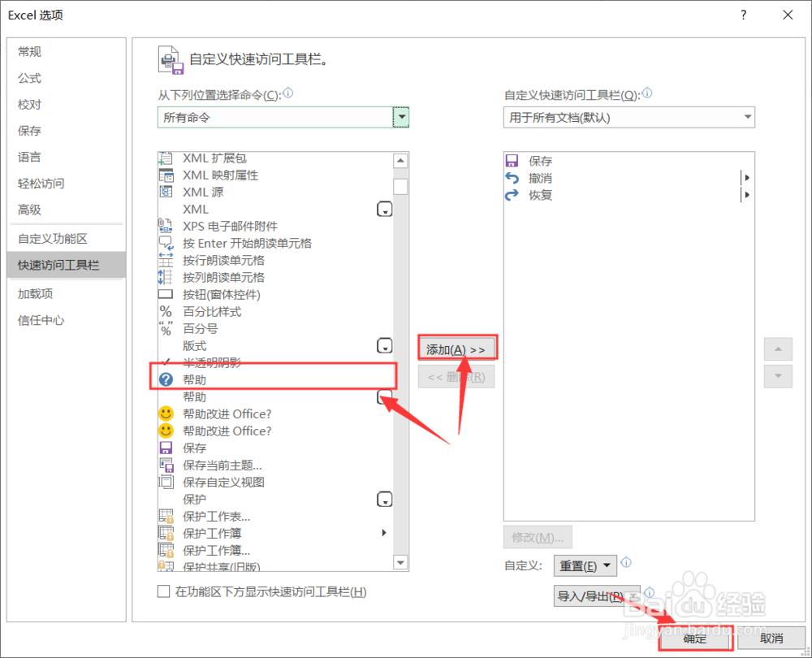
Task: Select the blue question mark 帮助 icon
Action: pyautogui.click(x=166, y=380)
